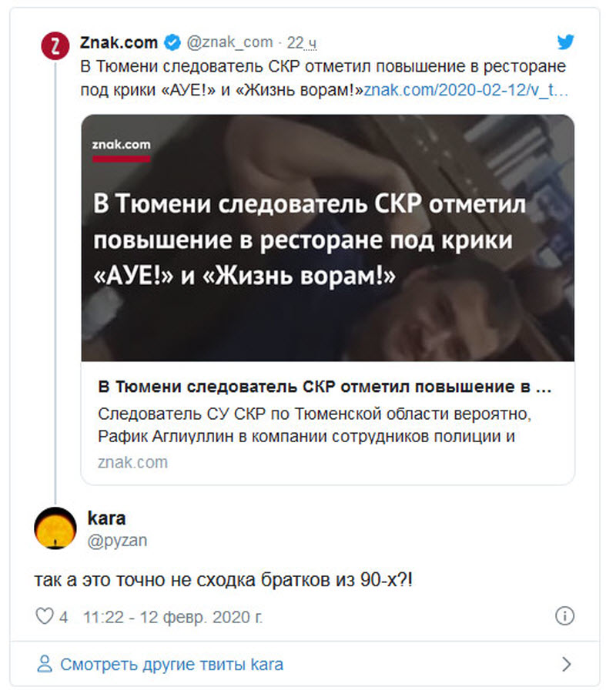The width and height of the screenshot is (616, 694).
Task: Click the card description about Рафик Аглиуллин
Action: 314,425
